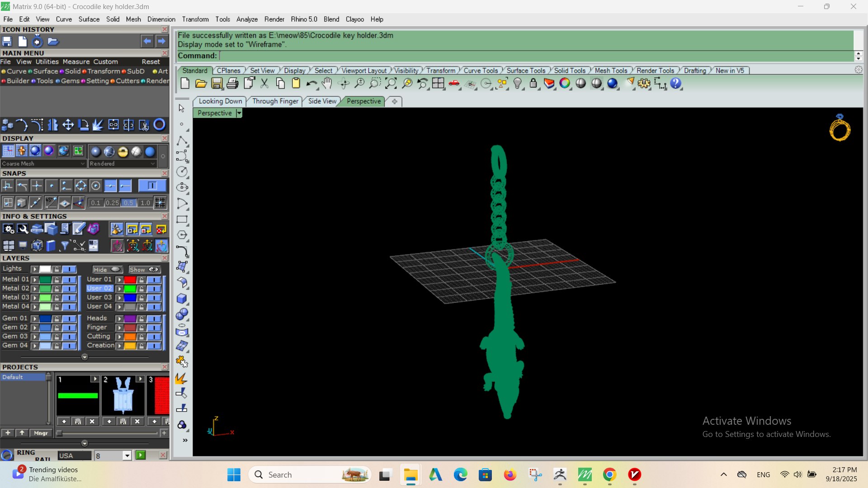This screenshot has width=868, height=488.
Task: Open the Perspective viewport title dropdown arrow
Action: [239, 113]
